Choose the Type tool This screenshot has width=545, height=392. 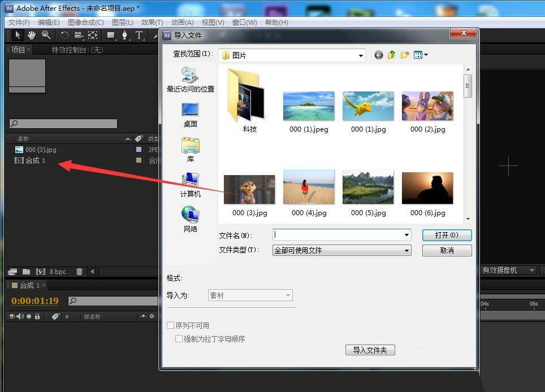[140, 35]
